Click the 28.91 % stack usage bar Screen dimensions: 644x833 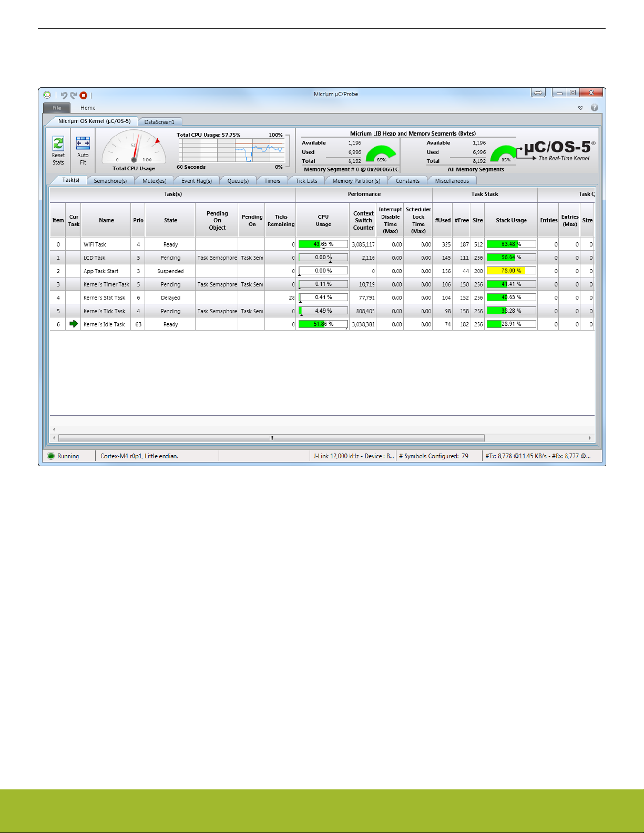(x=511, y=324)
